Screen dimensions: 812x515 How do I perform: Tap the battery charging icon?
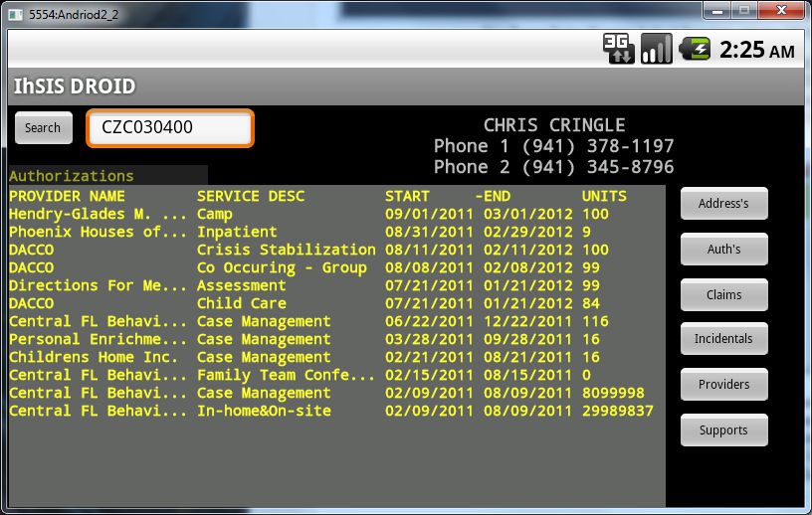point(695,49)
